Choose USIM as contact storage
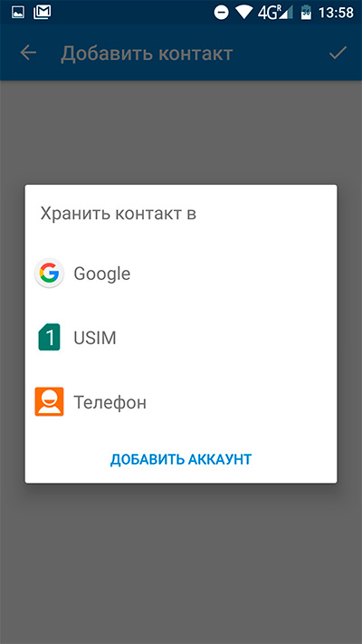Image resolution: width=362 pixels, height=644 pixels. tap(181, 338)
